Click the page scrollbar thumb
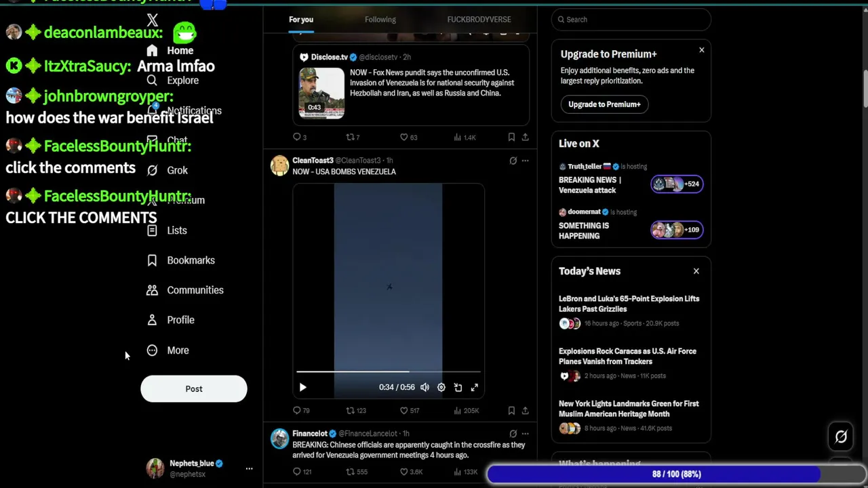The height and width of the screenshot is (488, 868). [x=865, y=88]
